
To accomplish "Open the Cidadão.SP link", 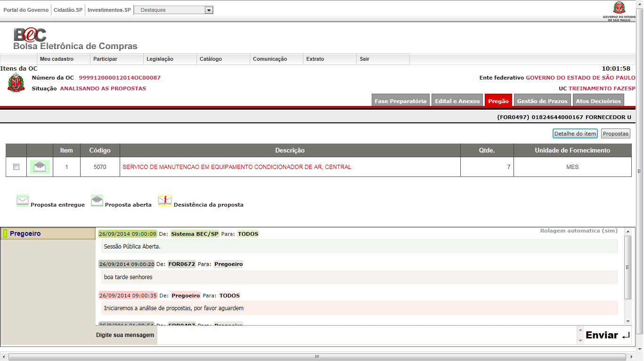I will [x=68, y=10].
